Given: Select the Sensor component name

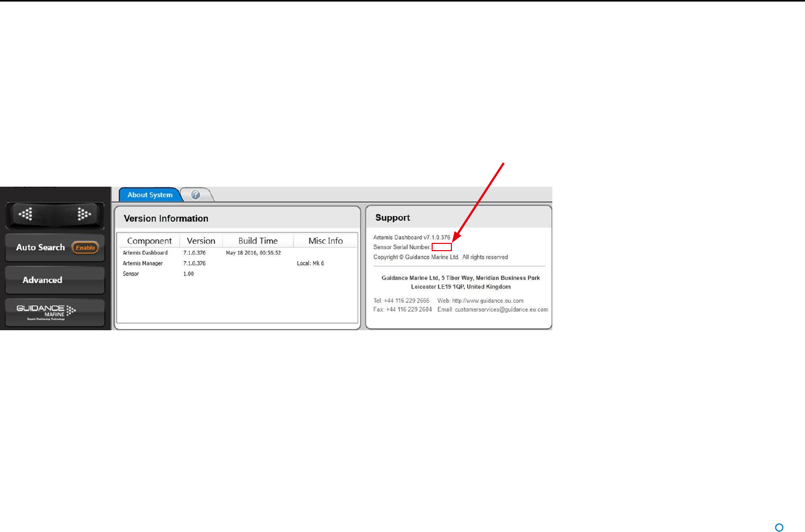Looking at the screenshot, I should point(131,274).
